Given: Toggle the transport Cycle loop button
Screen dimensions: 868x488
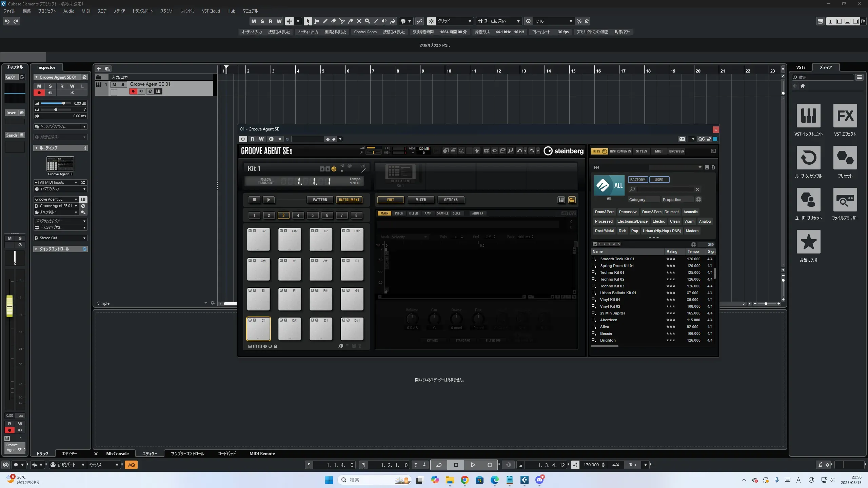Looking at the screenshot, I should pos(439,465).
